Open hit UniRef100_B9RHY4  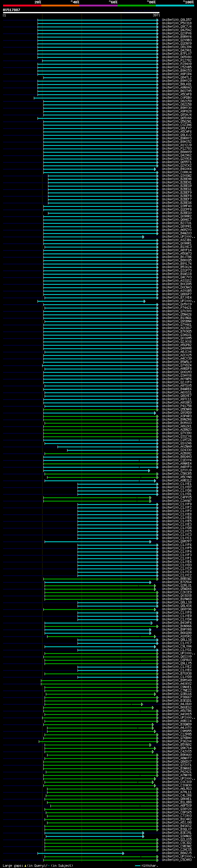pyautogui.click(x=176, y=37)
